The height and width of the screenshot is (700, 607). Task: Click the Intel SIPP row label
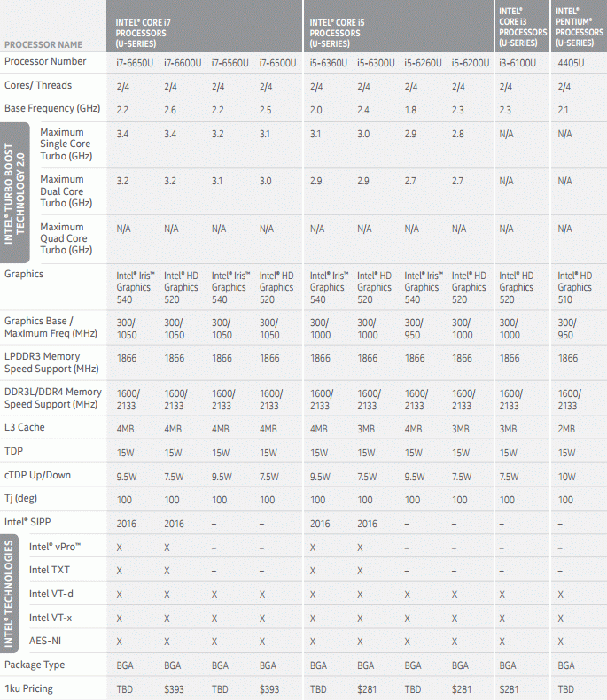point(27,522)
